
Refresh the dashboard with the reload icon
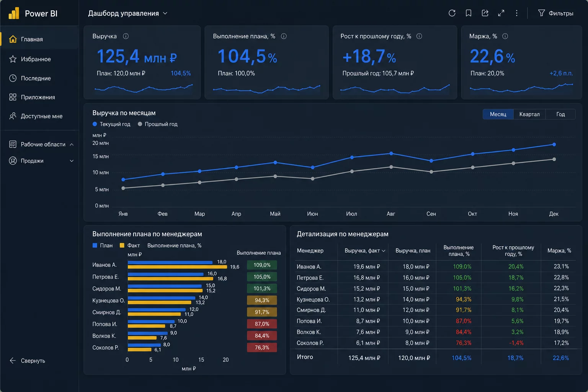[452, 13]
